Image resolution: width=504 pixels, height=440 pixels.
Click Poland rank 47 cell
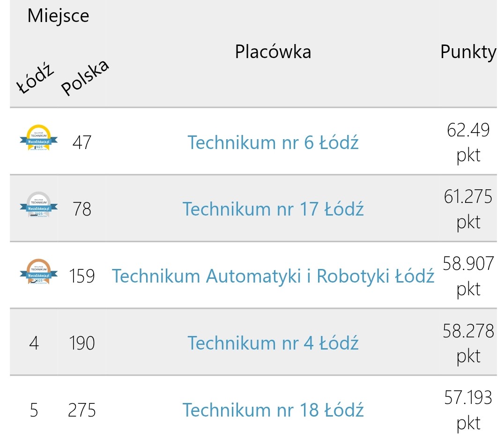(82, 142)
